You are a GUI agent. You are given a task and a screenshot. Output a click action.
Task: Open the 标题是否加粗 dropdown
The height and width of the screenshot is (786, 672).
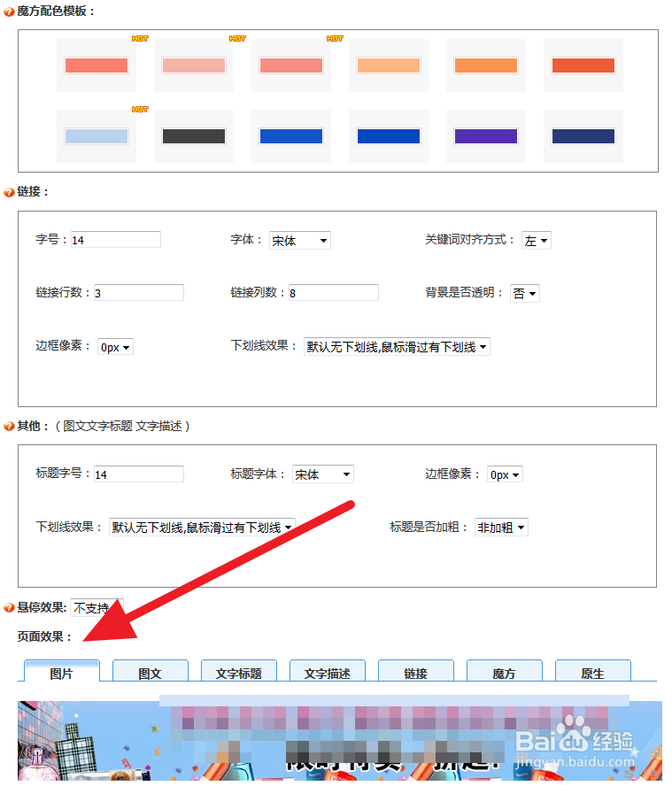point(501,528)
